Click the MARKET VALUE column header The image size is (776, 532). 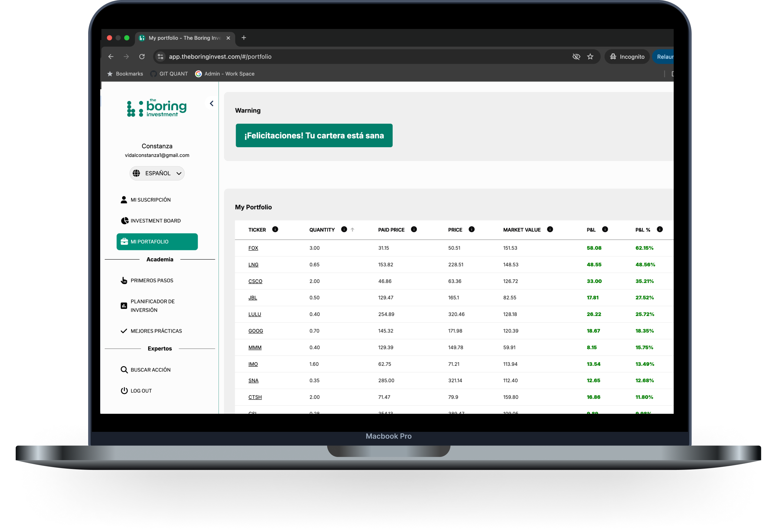(522, 230)
